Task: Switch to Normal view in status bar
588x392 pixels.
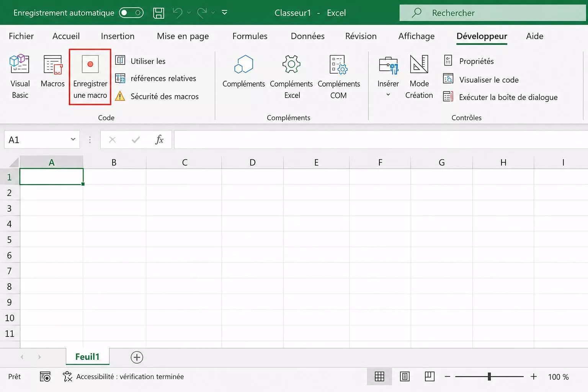Action: click(x=379, y=377)
